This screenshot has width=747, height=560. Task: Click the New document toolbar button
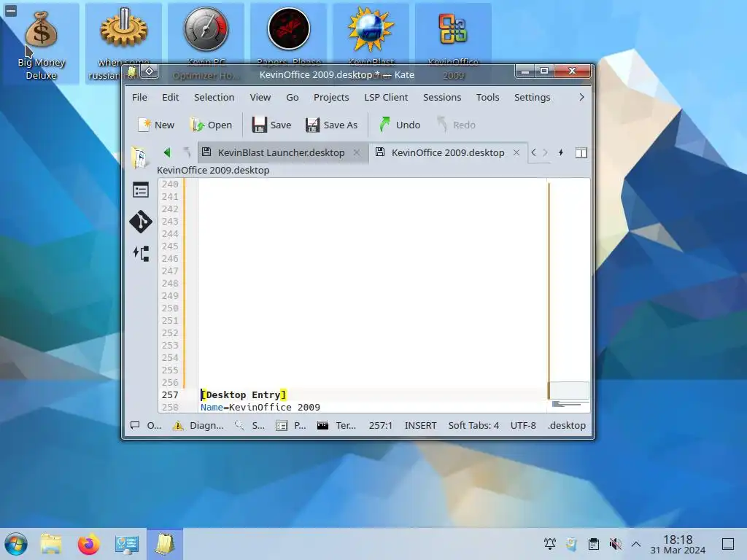pos(156,125)
